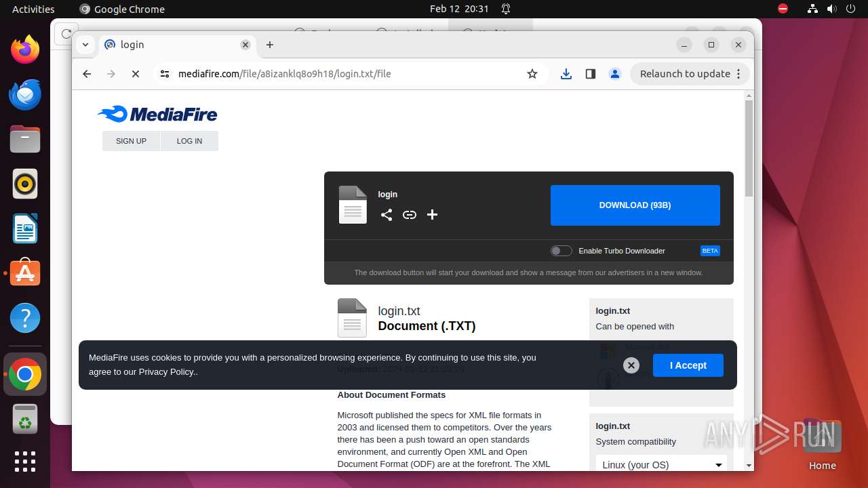The height and width of the screenshot is (488, 868).
Task: Open Chrome three-dot menu
Action: pyautogui.click(x=738, y=74)
